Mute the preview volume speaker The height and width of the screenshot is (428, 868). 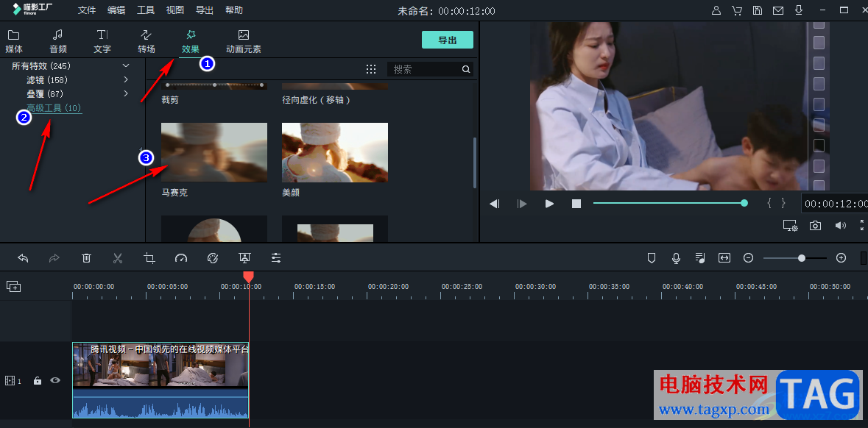[x=840, y=226]
